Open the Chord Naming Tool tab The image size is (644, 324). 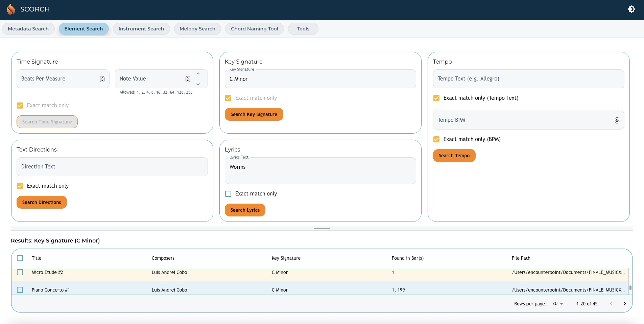tap(254, 29)
